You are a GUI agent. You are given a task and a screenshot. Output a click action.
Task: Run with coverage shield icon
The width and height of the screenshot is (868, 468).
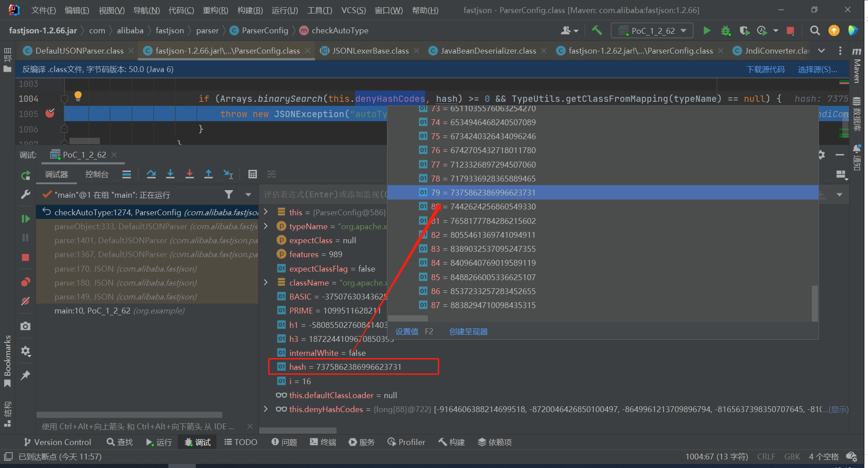coord(744,31)
